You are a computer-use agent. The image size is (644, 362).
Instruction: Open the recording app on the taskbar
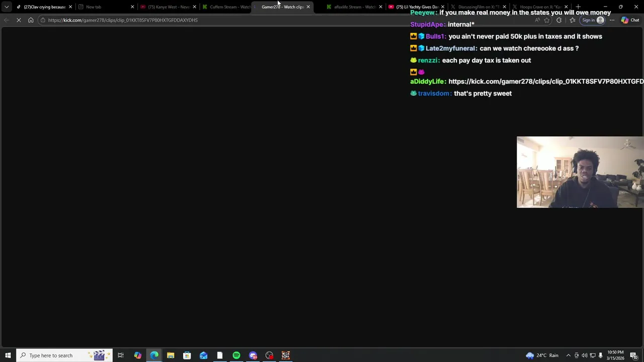269,355
